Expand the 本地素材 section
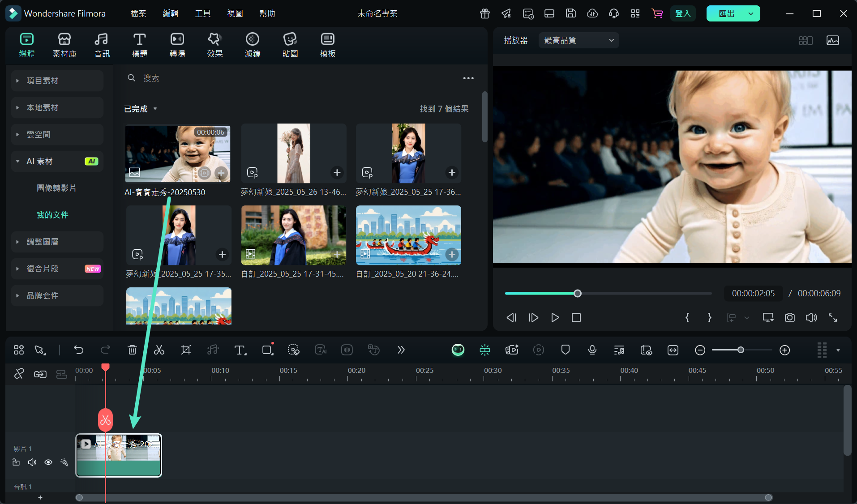 (57, 107)
